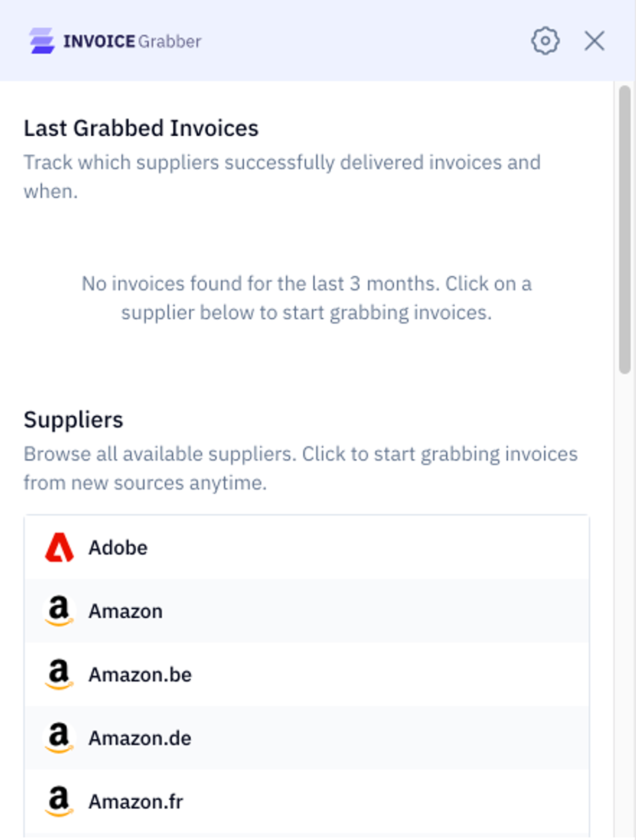Click the Amazon.fr logo icon
Image resolution: width=636 pixels, height=840 pixels.
point(59,801)
